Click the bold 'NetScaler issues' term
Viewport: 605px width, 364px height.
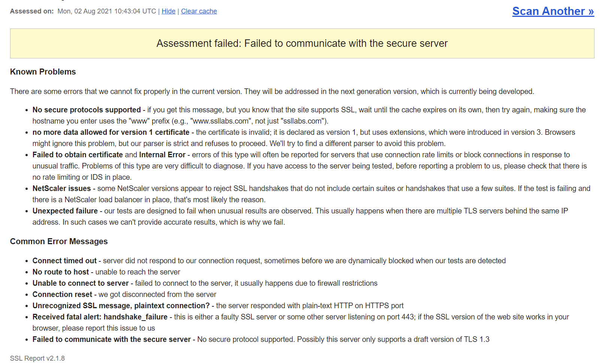tap(62, 188)
